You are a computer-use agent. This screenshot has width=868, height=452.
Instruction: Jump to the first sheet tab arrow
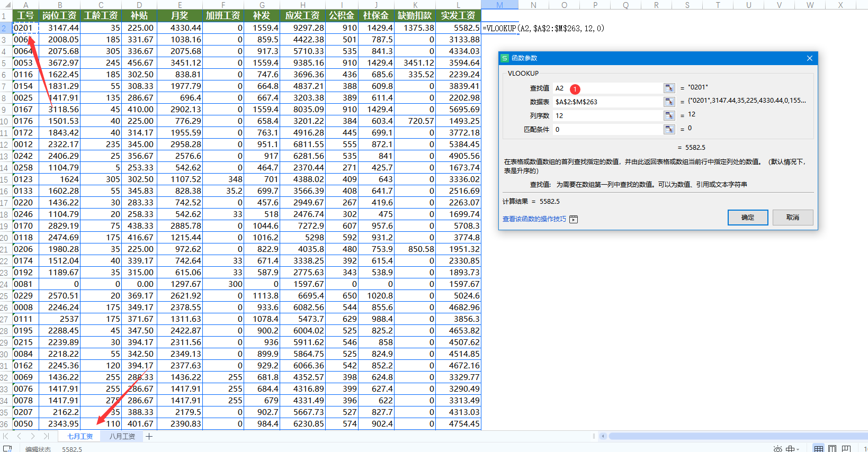[6, 436]
